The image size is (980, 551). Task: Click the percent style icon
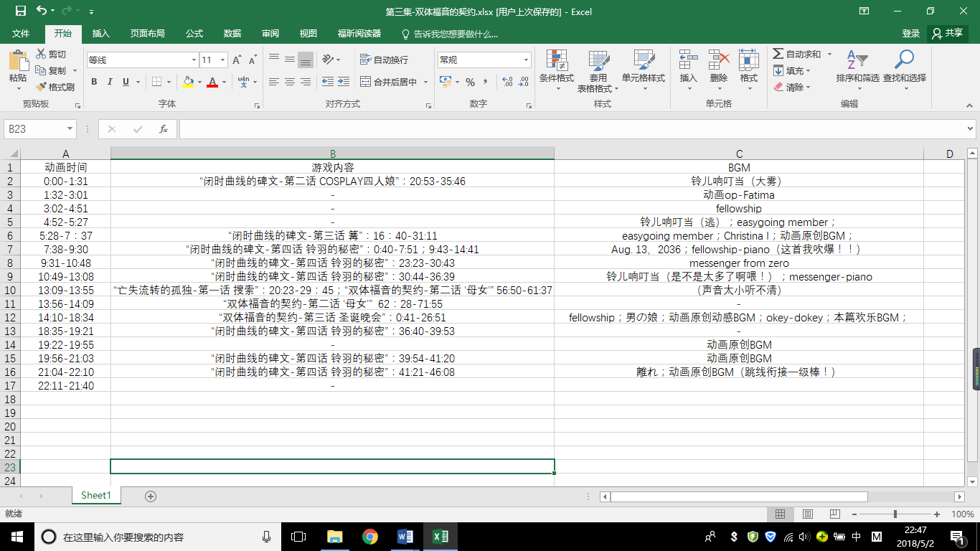click(470, 82)
